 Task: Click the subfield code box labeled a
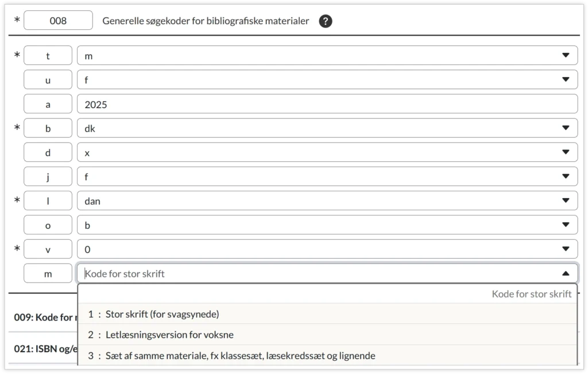click(x=48, y=105)
